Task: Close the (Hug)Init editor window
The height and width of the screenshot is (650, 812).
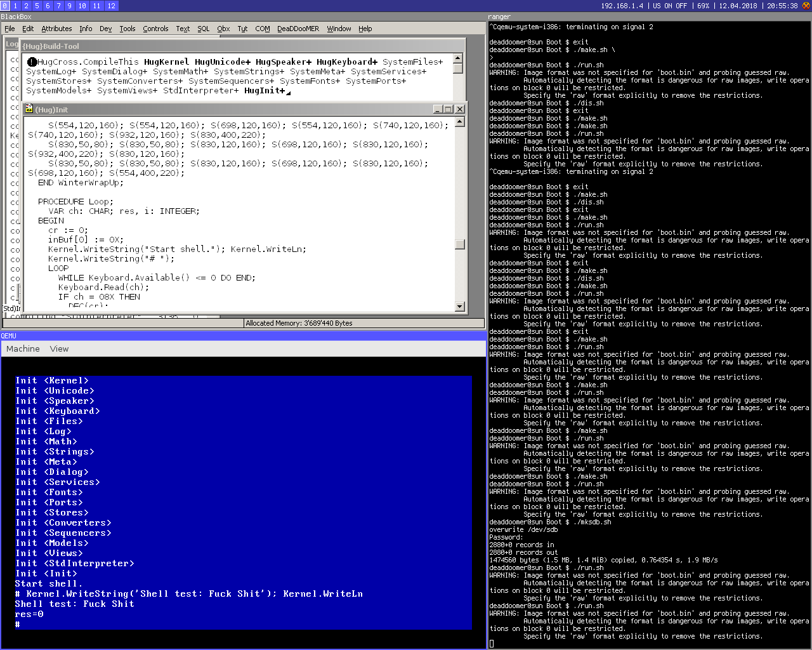Action: pyautogui.click(x=460, y=109)
